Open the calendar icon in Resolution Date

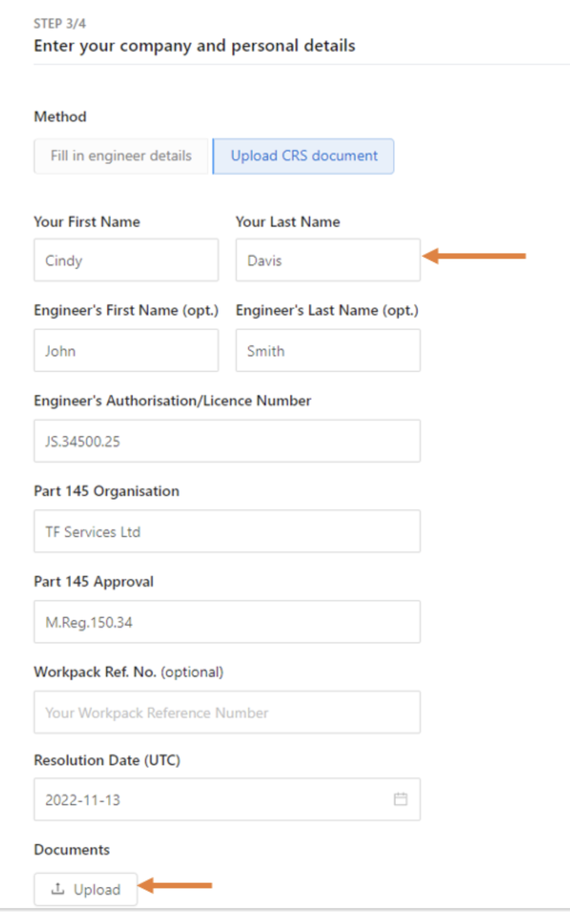pos(400,799)
